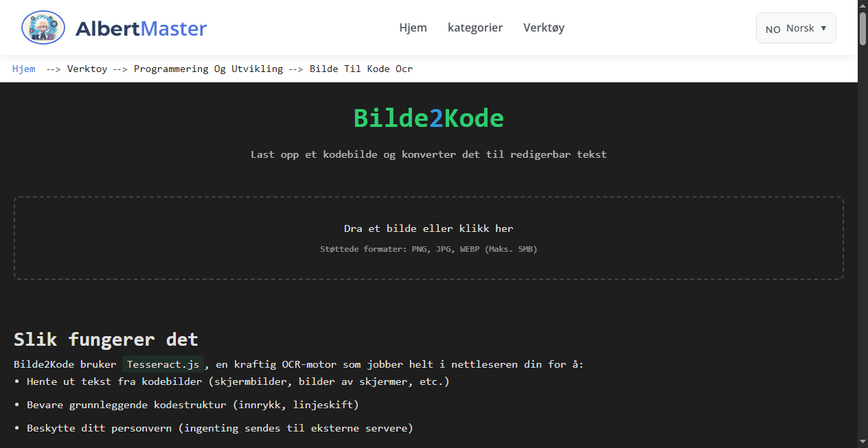Open the Verktoy breadcrumb link
Screen dimensions: 868x448
point(87,69)
